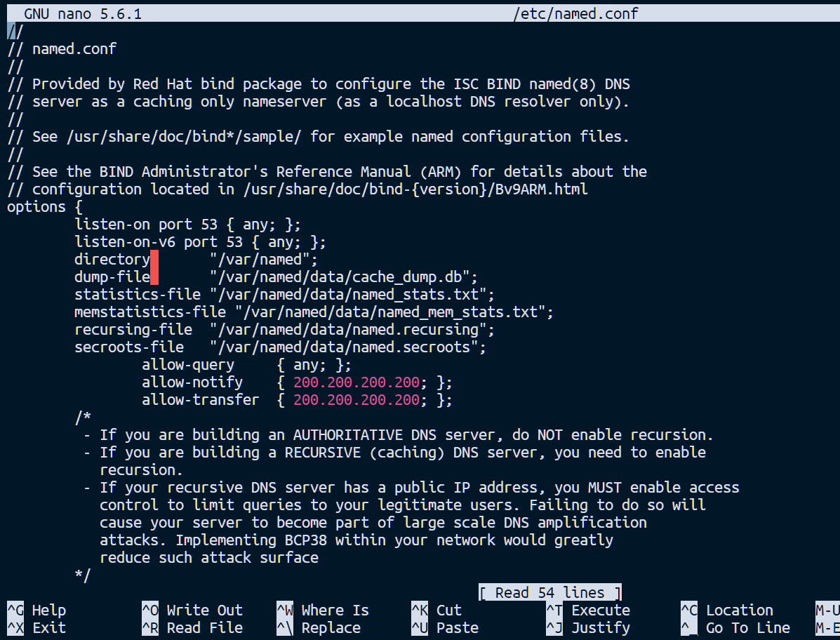Viewport: 840px width, 640px height.
Task: Select the ^R Read File shortcut
Action: pos(192,628)
